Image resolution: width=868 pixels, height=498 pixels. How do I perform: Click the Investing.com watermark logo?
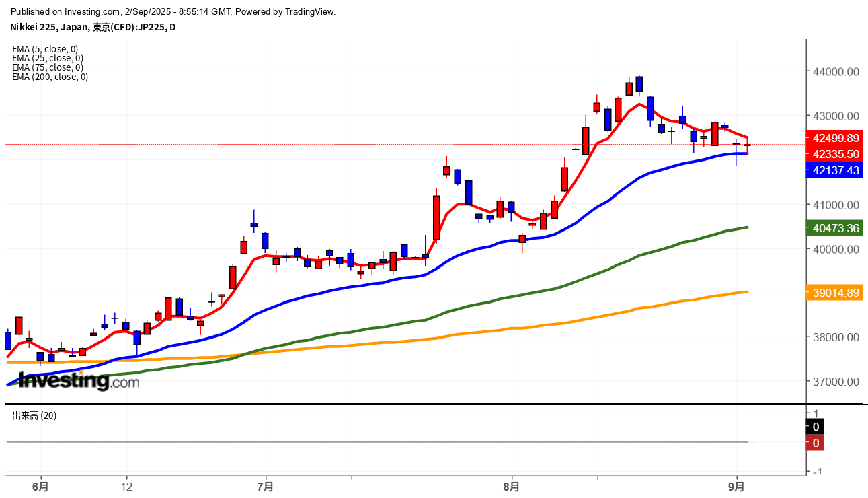[79, 381]
